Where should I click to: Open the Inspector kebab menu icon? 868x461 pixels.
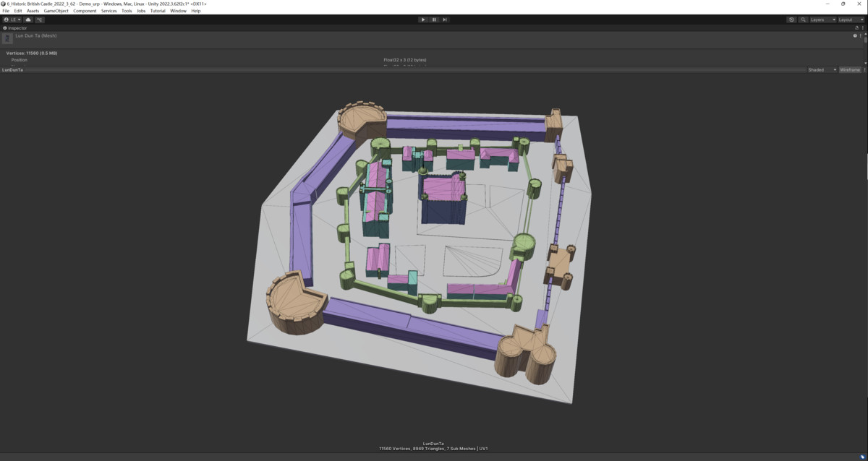863,27
